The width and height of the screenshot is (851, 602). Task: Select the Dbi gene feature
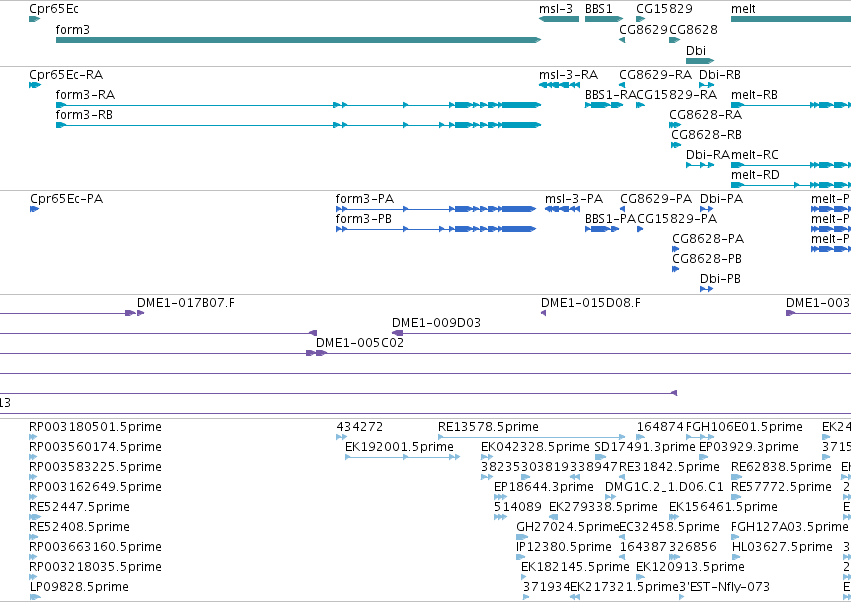(700, 61)
